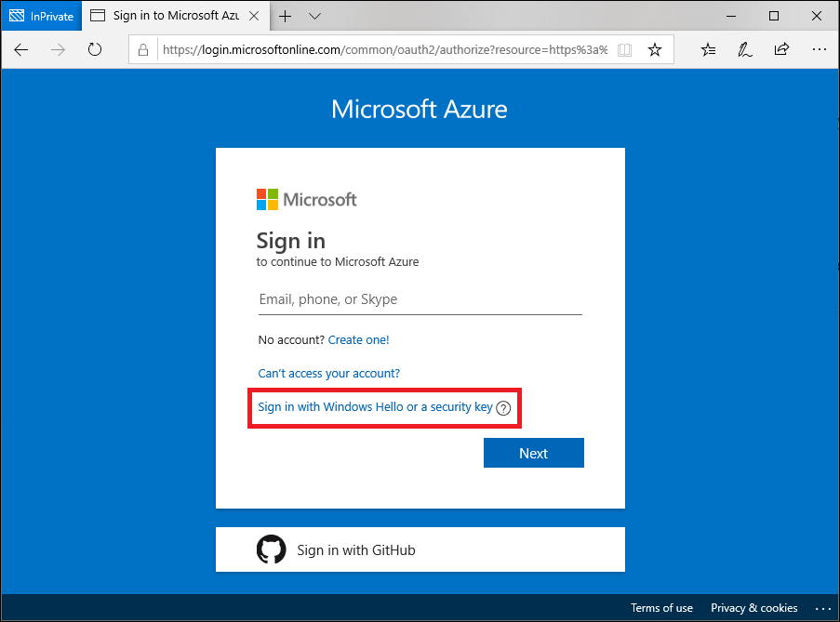Open the help tooltip next to Windows Hello option
The height and width of the screenshot is (622, 840).
(503, 407)
